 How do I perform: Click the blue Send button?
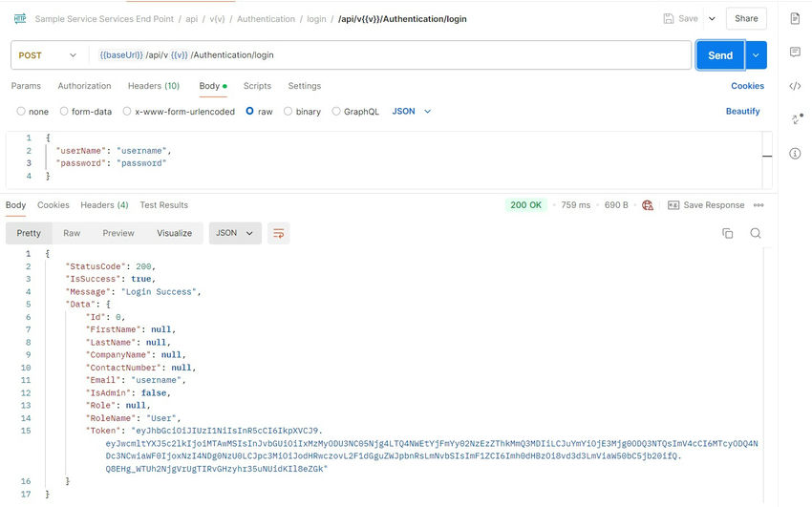tap(720, 55)
